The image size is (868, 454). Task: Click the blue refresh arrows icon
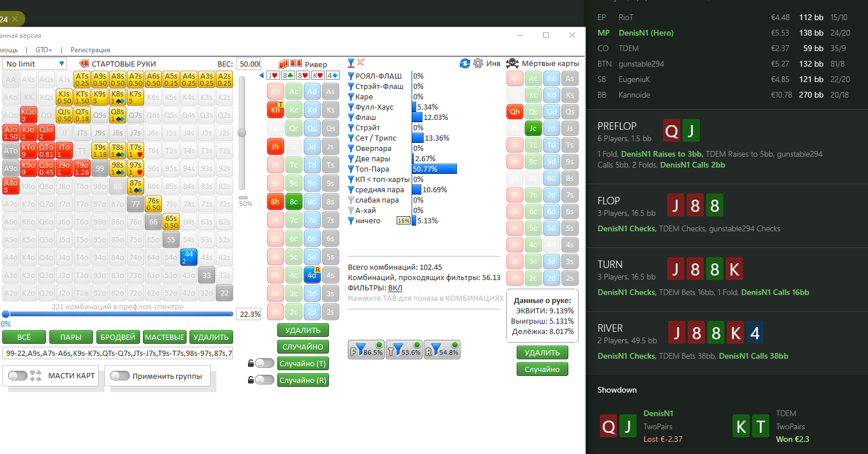coord(465,63)
